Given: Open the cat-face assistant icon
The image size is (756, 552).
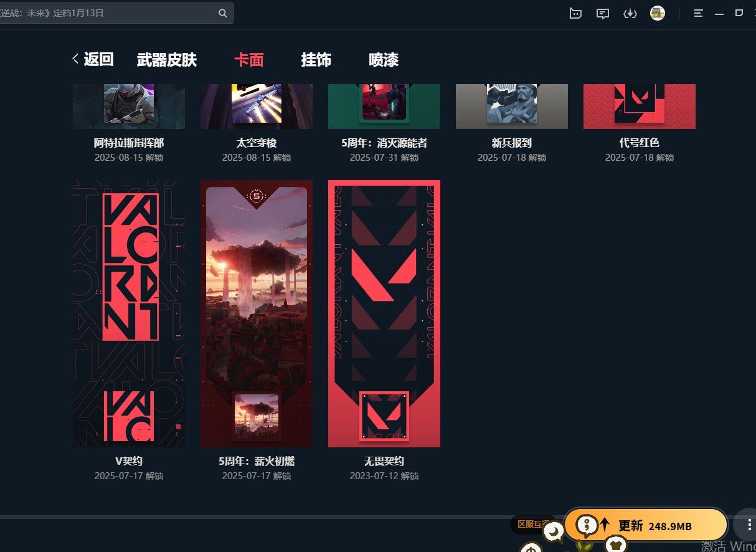Looking at the screenshot, I should click(575, 13).
